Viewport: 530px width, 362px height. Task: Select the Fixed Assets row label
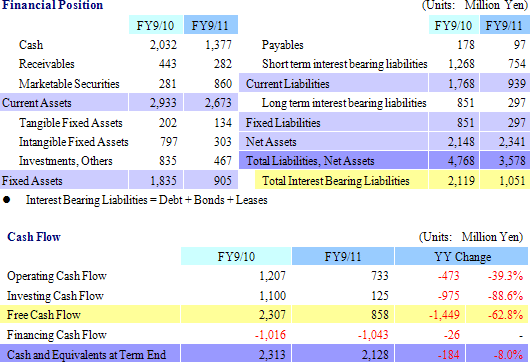point(64,180)
